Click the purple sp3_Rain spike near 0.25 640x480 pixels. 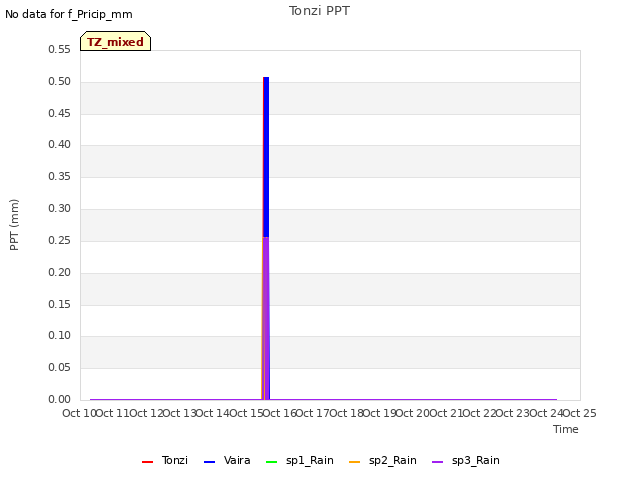[266, 318]
